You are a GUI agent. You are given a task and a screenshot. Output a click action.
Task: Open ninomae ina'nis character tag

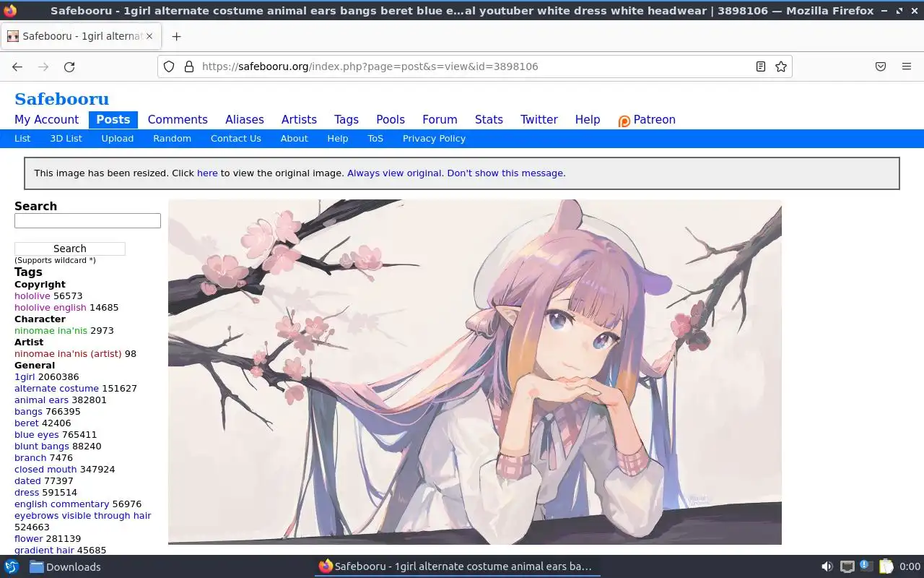tap(51, 331)
